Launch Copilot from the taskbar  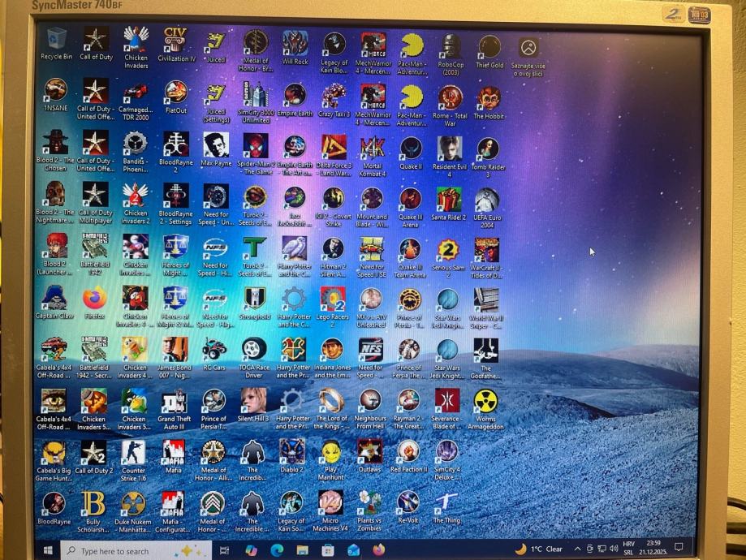pyautogui.click(x=251, y=550)
